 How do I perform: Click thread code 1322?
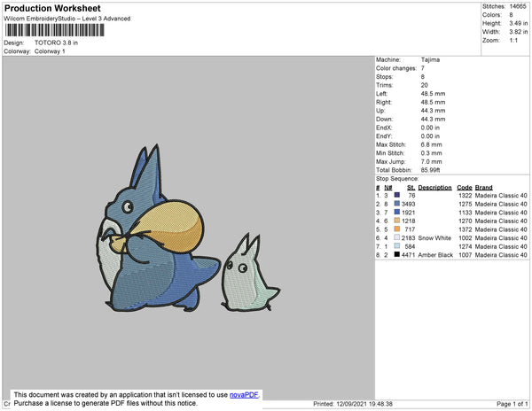[x=465, y=196]
